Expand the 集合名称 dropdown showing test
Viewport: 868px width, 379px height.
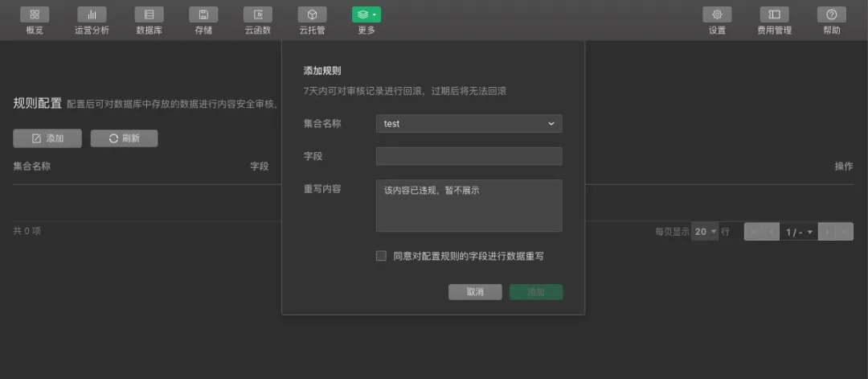click(x=469, y=124)
